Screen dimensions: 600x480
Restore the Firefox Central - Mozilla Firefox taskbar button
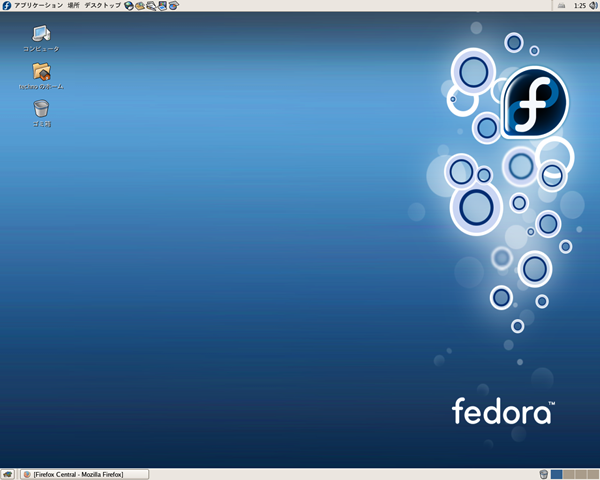(x=85, y=474)
